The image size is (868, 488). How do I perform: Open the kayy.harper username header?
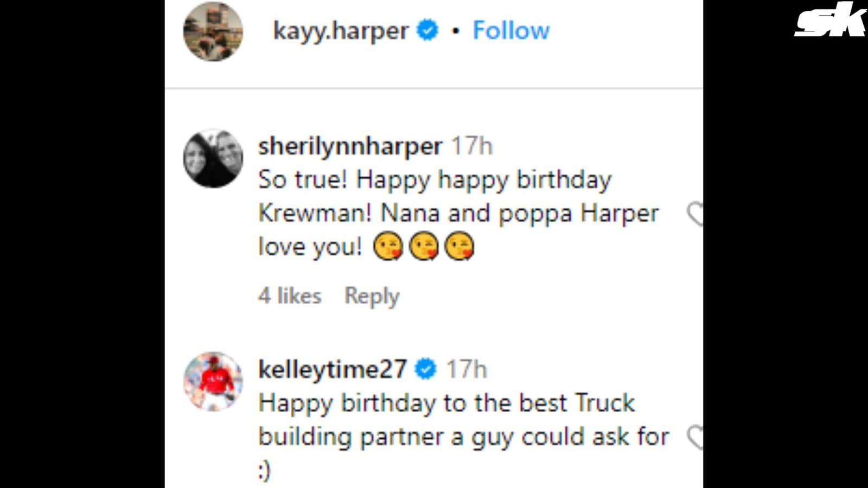[x=341, y=31]
